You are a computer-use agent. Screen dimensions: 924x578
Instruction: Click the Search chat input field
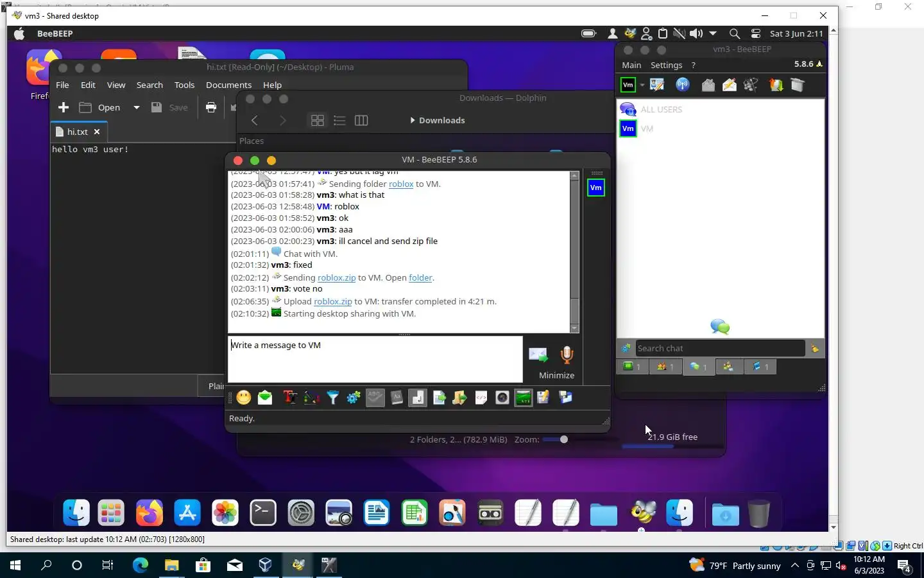point(720,348)
